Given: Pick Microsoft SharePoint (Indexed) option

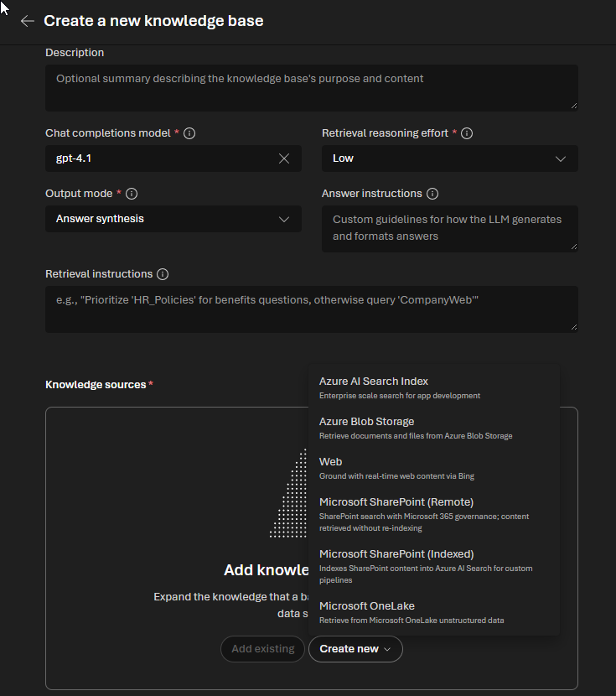Looking at the screenshot, I should [x=434, y=566].
